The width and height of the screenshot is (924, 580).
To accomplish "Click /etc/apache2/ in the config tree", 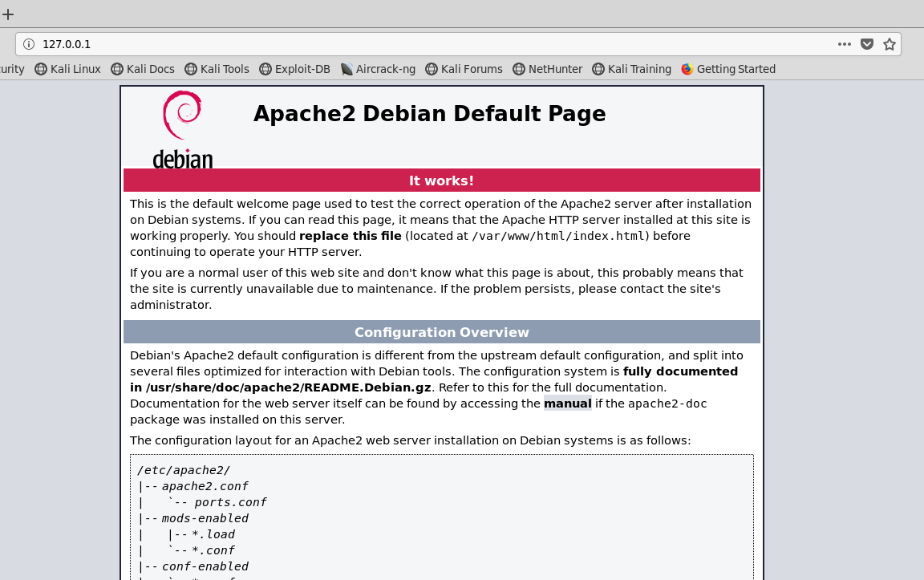I will (183, 470).
